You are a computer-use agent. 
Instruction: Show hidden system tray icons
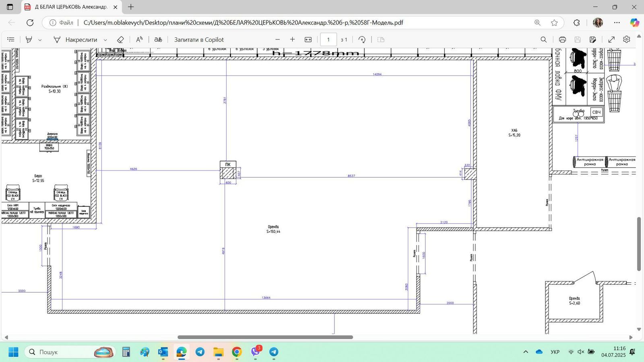point(526,352)
